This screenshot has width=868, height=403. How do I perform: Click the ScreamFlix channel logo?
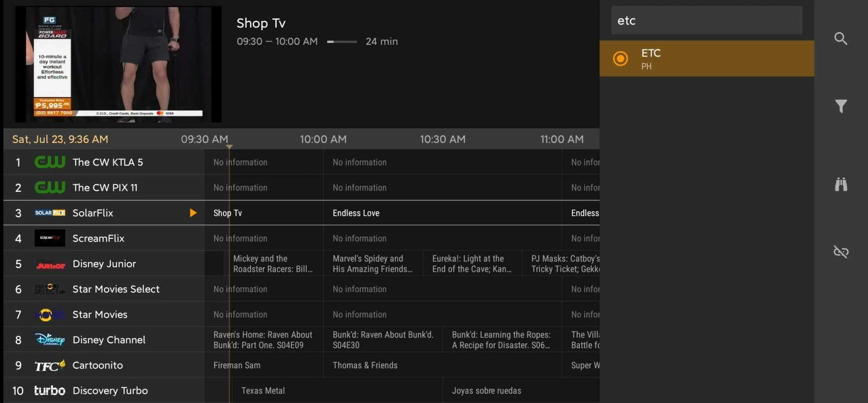pos(50,238)
